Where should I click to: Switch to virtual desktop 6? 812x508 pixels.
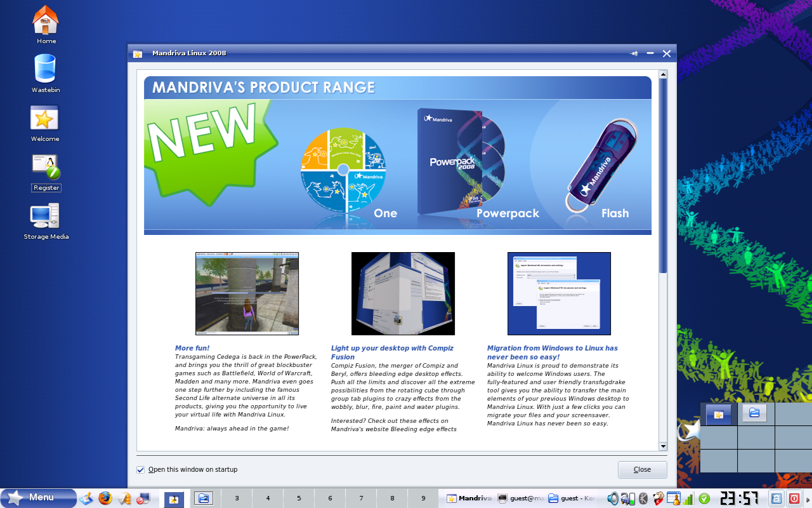click(330, 499)
